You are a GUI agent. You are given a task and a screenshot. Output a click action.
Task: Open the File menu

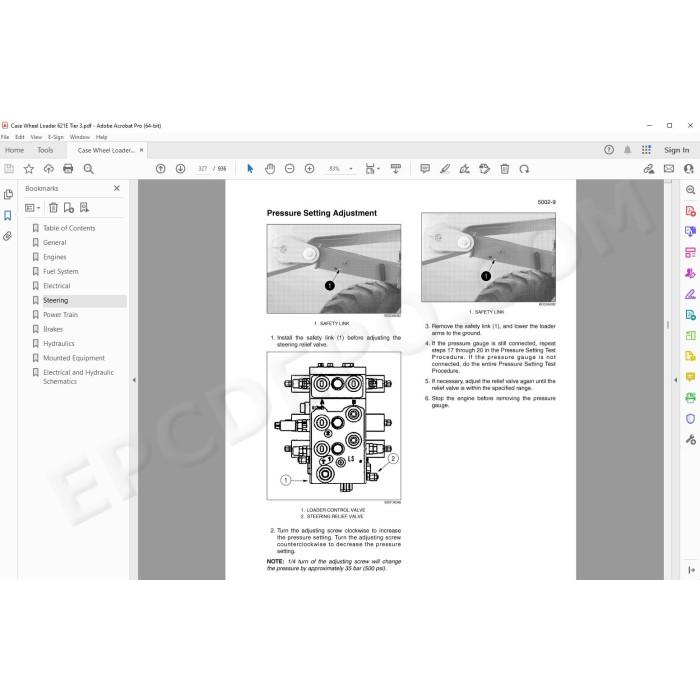click(5, 137)
